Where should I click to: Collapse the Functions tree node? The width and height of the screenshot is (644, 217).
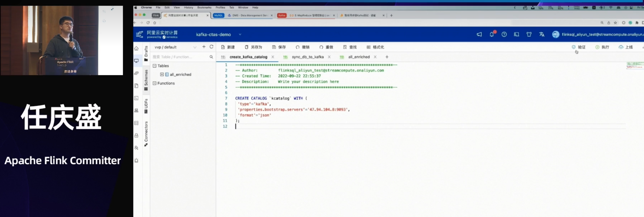tap(155, 83)
